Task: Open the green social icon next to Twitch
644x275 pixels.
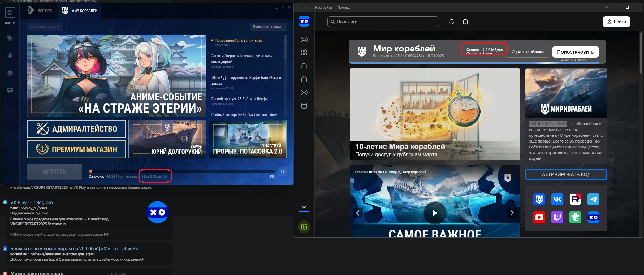Action: pos(575,217)
